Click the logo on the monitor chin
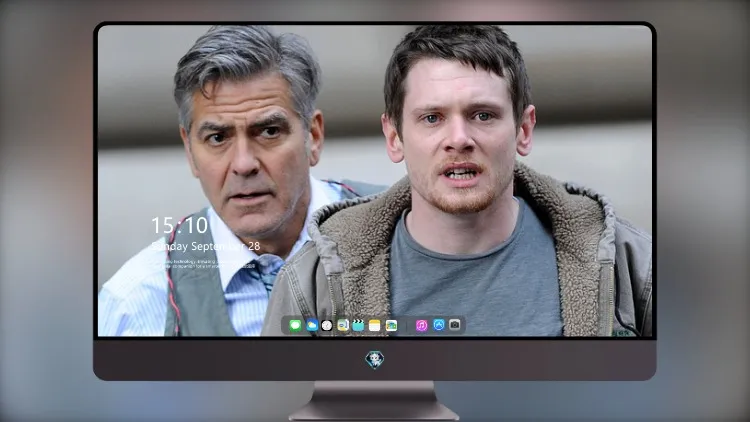The image size is (750, 422). pos(375,359)
